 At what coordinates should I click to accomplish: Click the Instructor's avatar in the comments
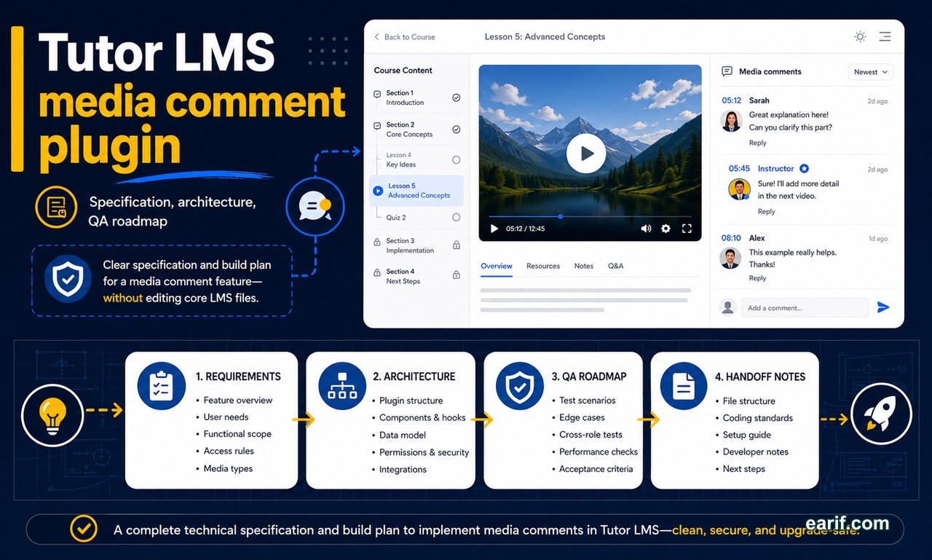tap(739, 189)
